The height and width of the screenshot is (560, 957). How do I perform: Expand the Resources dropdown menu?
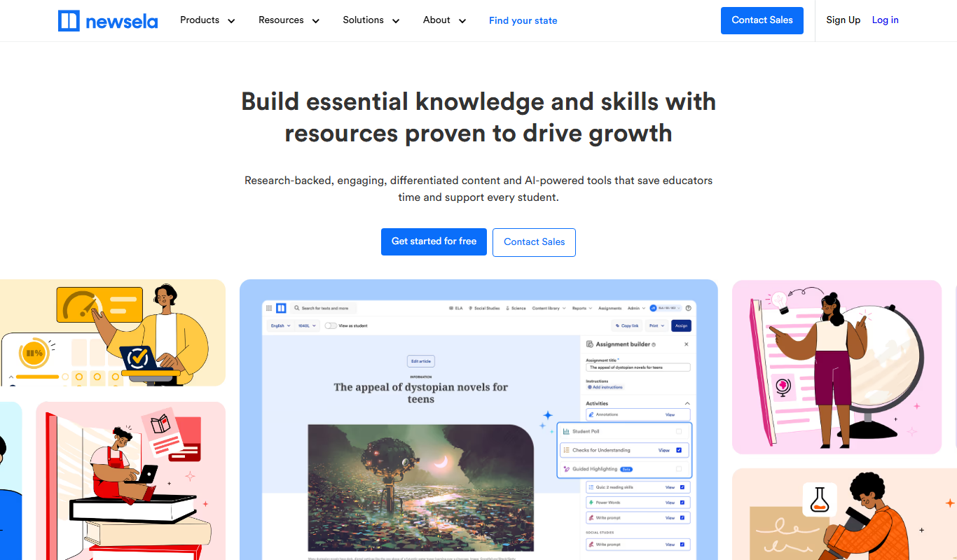289,20
